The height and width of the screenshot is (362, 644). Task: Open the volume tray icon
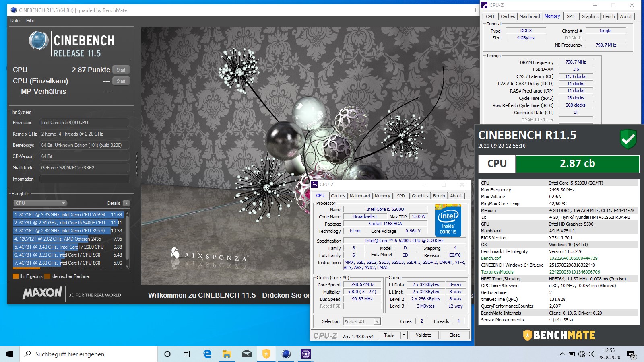tap(591, 354)
